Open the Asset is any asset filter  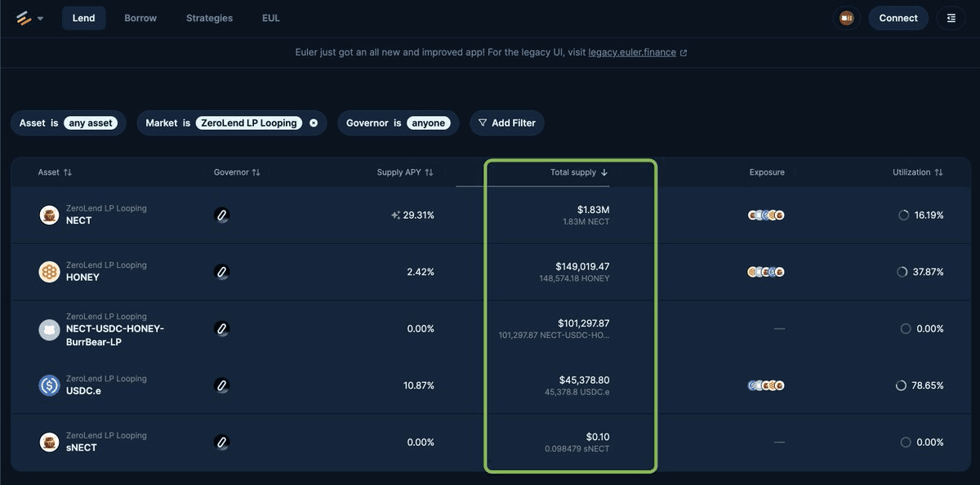(x=69, y=123)
